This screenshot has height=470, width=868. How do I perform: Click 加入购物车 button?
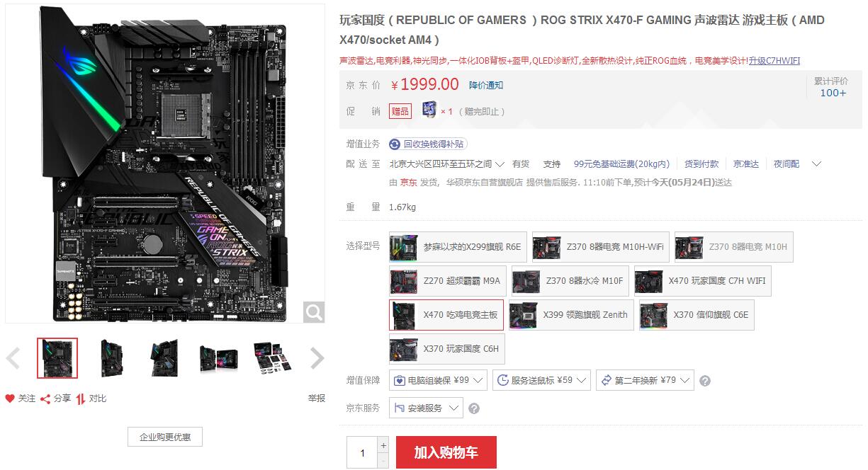[446, 453]
